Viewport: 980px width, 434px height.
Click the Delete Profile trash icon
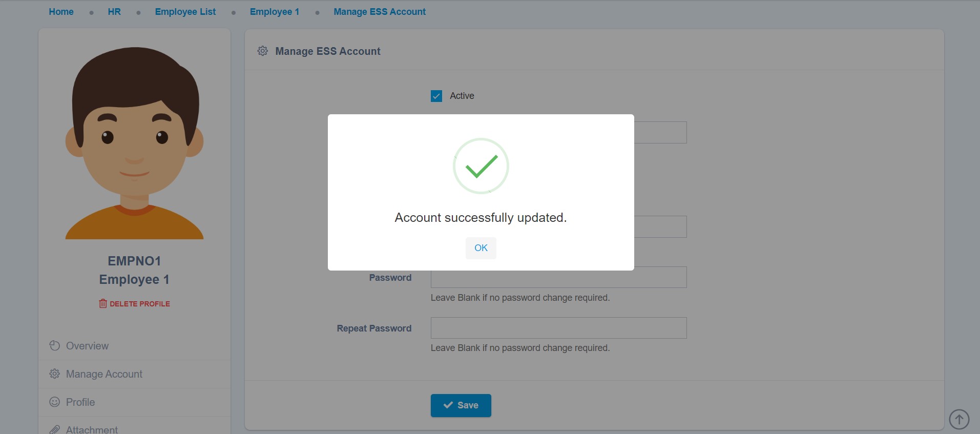pos(103,304)
